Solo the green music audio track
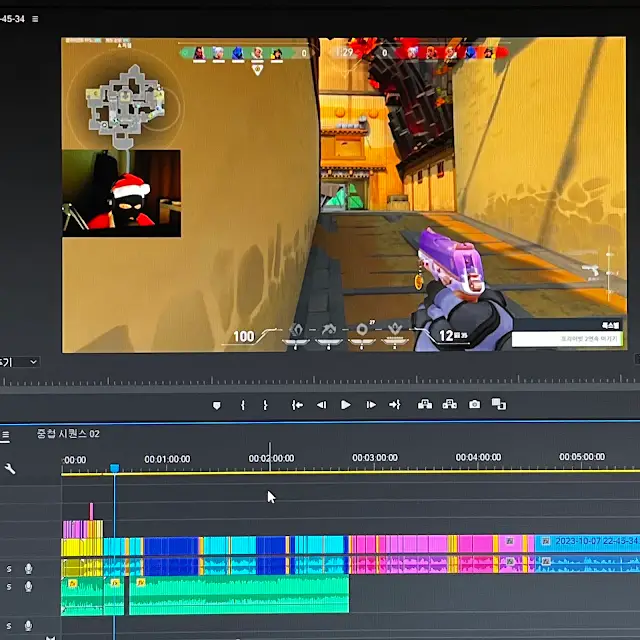The height and width of the screenshot is (640, 640). (9, 587)
